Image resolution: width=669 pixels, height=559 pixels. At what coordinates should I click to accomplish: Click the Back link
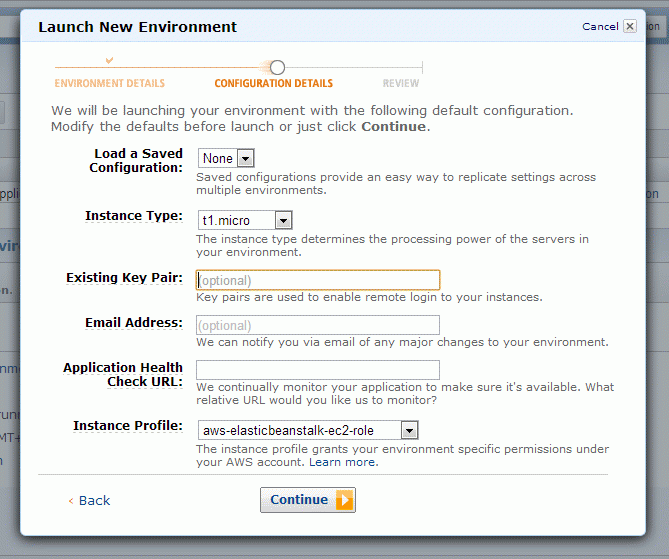[94, 501]
